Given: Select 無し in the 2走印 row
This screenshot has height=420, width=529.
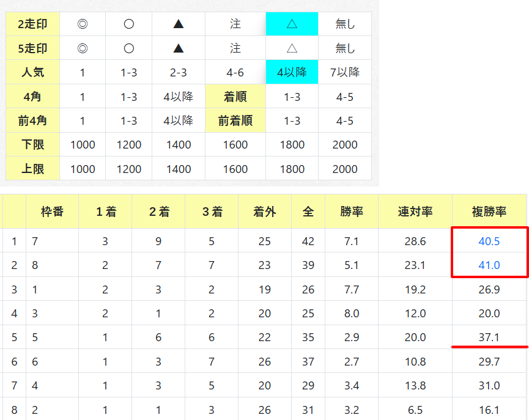Looking at the screenshot, I should tap(345, 24).
